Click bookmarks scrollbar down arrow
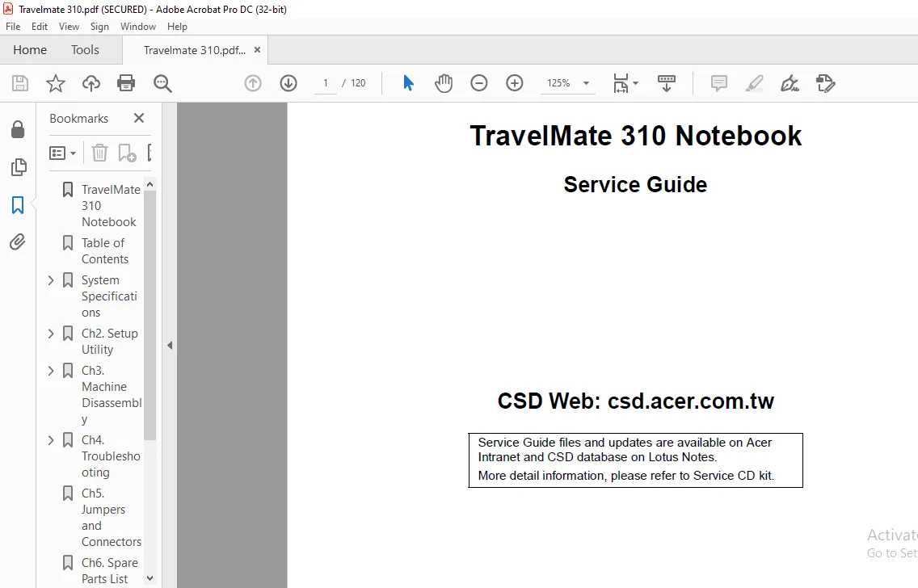This screenshot has height=588, width=918. click(149, 578)
